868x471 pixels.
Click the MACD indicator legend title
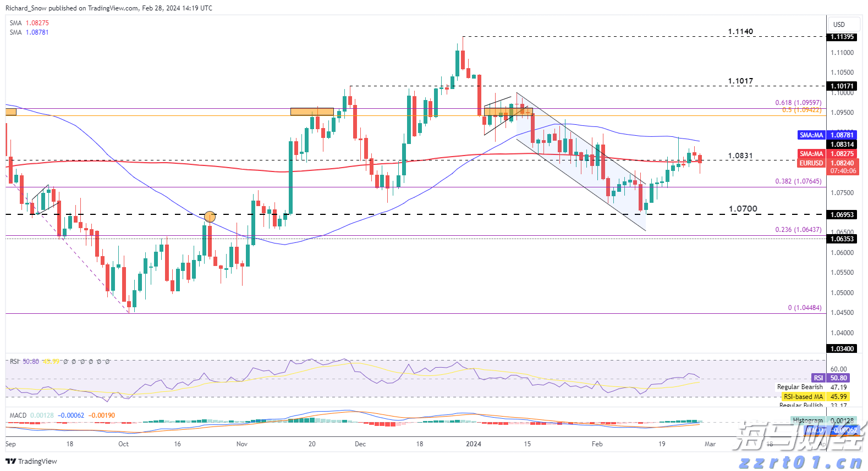click(x=18, y=415)
